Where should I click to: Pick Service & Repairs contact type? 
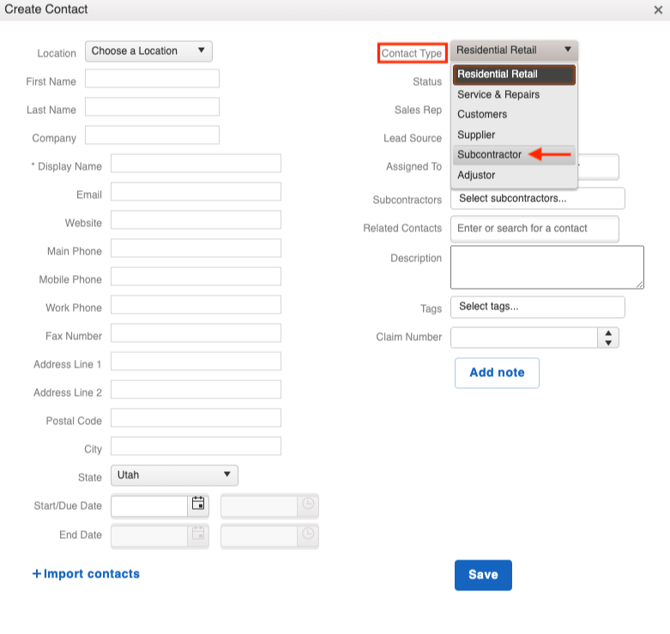tap(498, 95)
